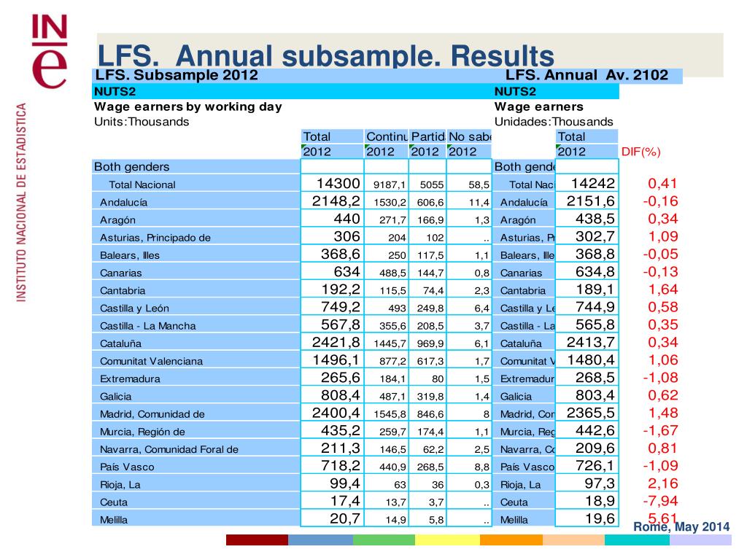Click the 'Castilla y León' row label
The height and width of the screenshot is (560, 747).
tap(134, 308)
